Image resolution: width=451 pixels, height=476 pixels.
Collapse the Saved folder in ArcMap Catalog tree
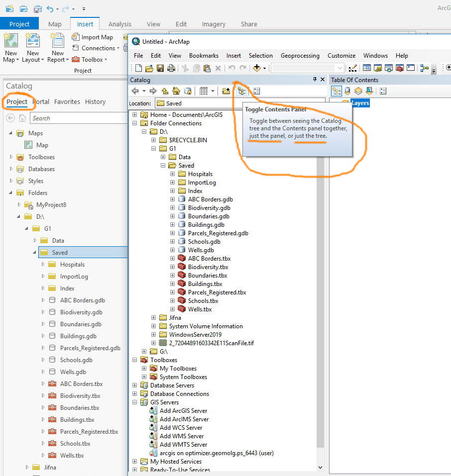[163, 166]
